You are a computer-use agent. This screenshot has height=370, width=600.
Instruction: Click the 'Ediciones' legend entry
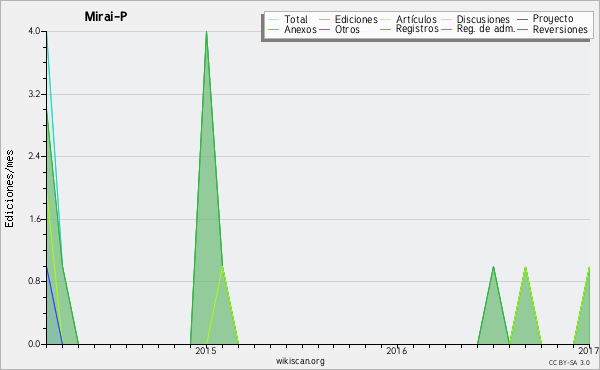356,20
